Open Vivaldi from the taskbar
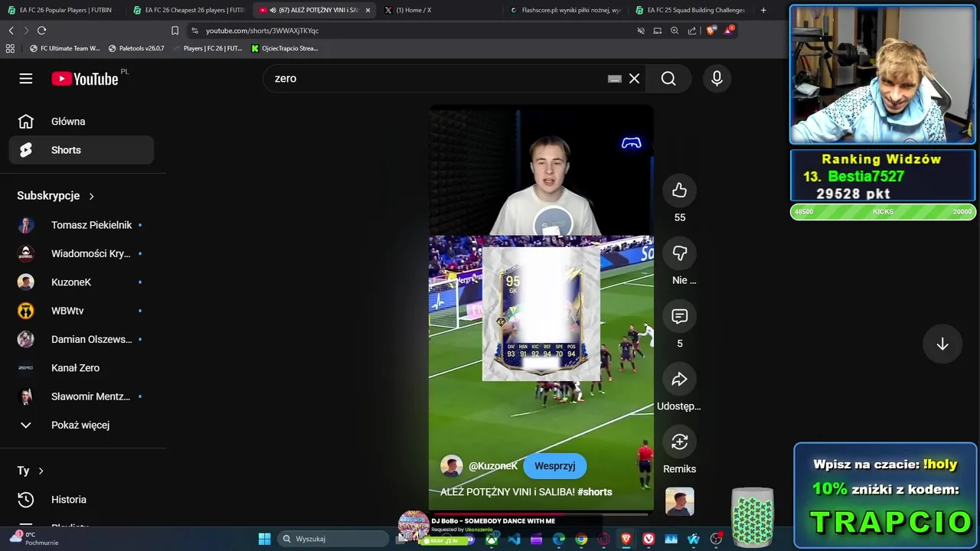The image size is (980, 551). [x=648, y=539]
